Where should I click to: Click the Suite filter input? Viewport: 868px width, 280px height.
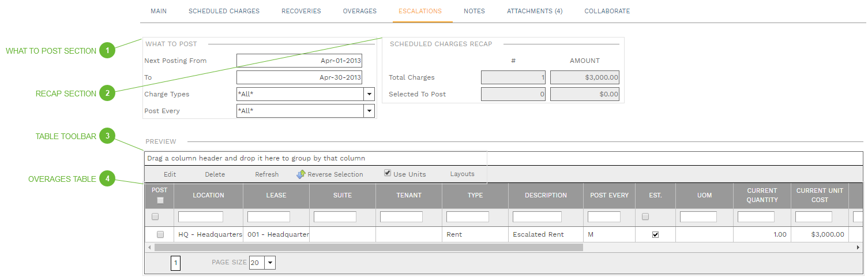pos(335,217)
